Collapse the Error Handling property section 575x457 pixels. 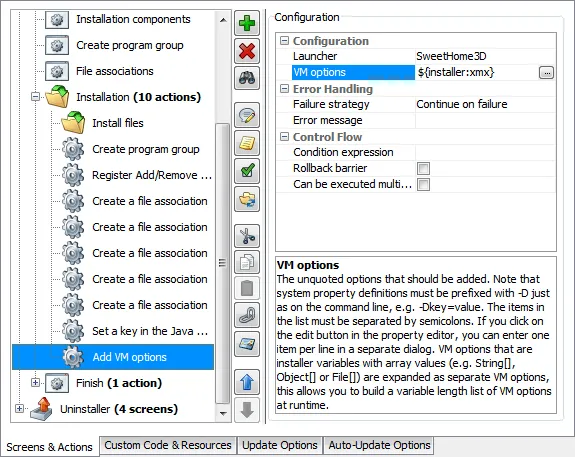coord(284,88)
